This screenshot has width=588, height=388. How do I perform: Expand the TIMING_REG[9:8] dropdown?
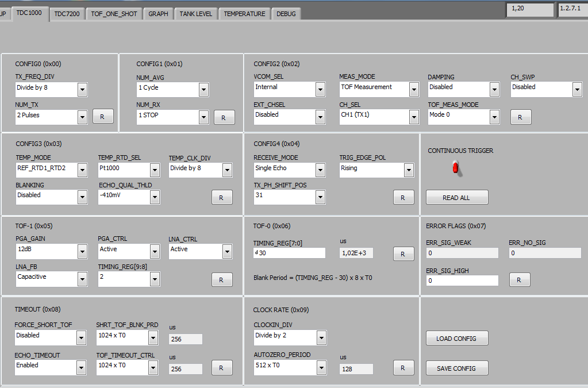pyautogui.click(x=129, y=279)
